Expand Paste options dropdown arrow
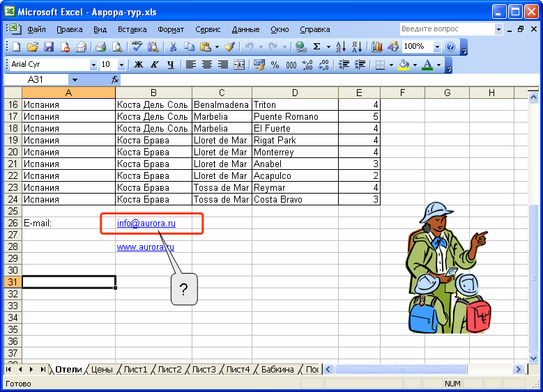Screen dimensions: 543x392 click(x=217, y=47)
